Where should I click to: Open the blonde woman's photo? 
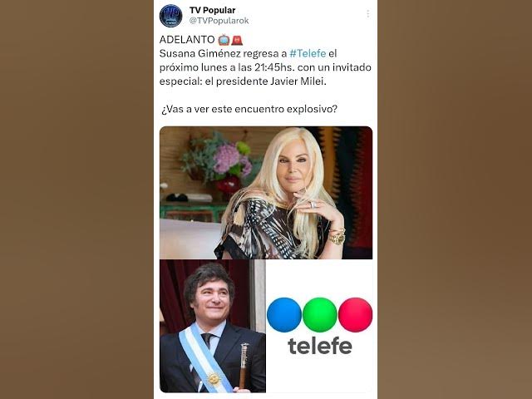pyautogui.click(x=266, y=192)
